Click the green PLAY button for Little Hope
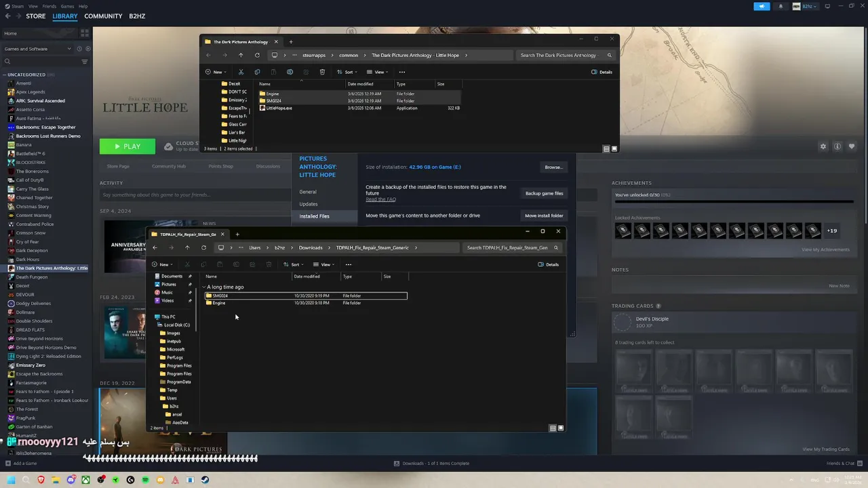 click(x=127, y=146)
